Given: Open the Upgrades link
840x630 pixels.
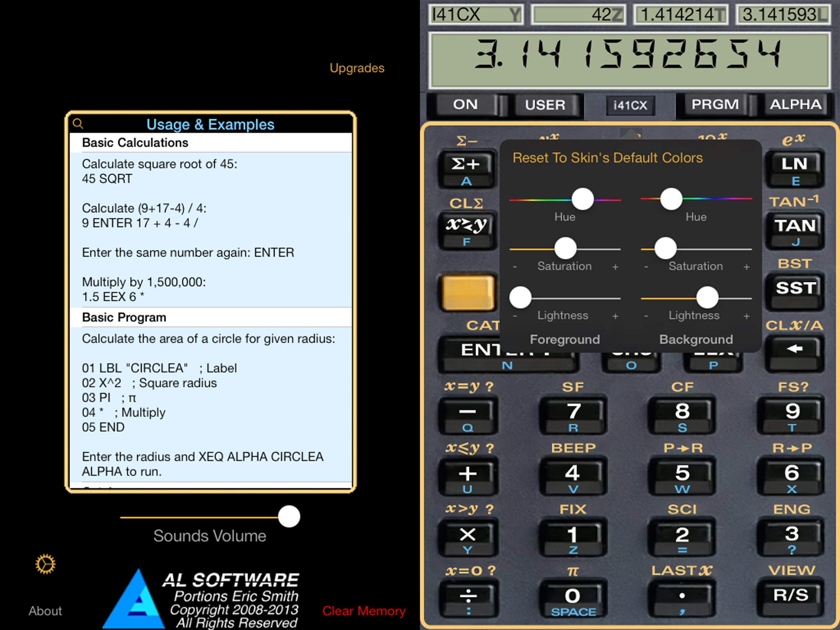Looking at the screenshot, I should click(x=357, y=68).
